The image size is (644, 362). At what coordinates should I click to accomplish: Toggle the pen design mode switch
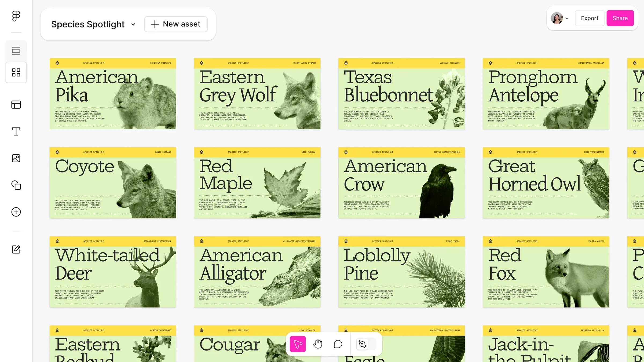(x=366, y=344)
